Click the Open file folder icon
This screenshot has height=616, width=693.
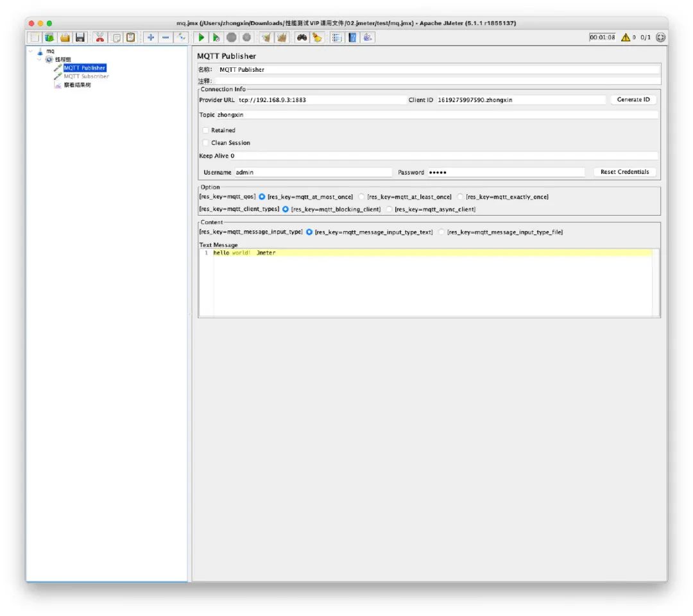tap(65, 38)
